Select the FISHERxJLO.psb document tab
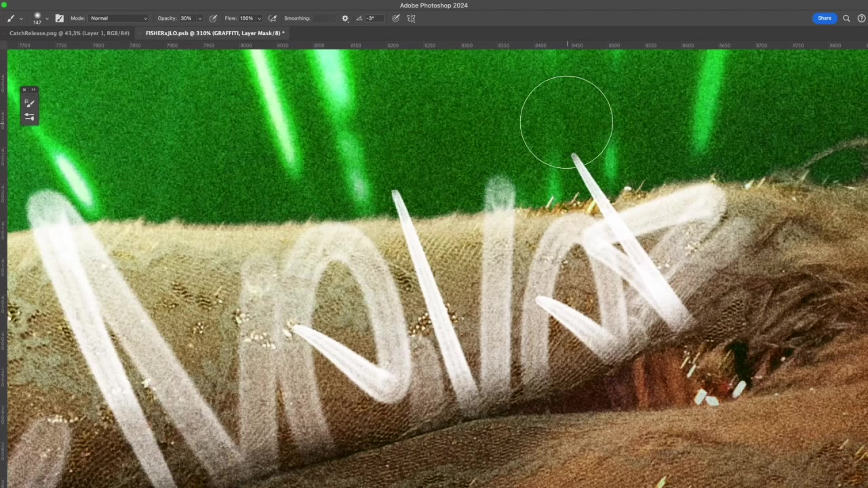 pyautogui.click(x=215, y=33)
